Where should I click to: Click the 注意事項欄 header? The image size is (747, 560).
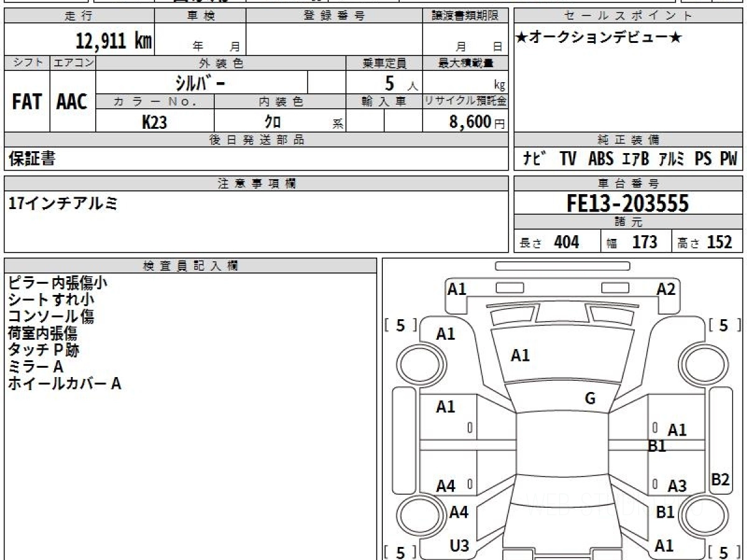(256, 184)
